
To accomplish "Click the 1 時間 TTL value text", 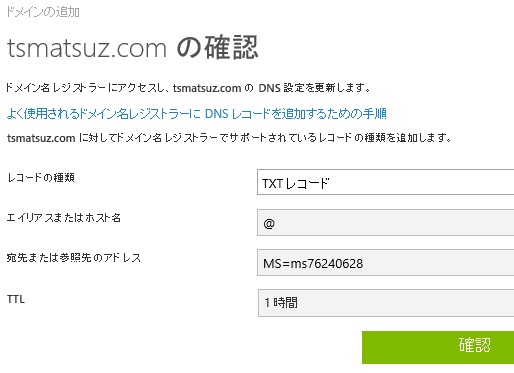I will [281, 303].
